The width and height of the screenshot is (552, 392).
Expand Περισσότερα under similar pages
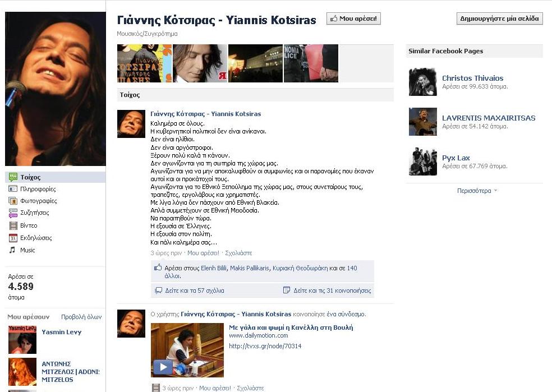pyautogui.click(x=477, y=191)
